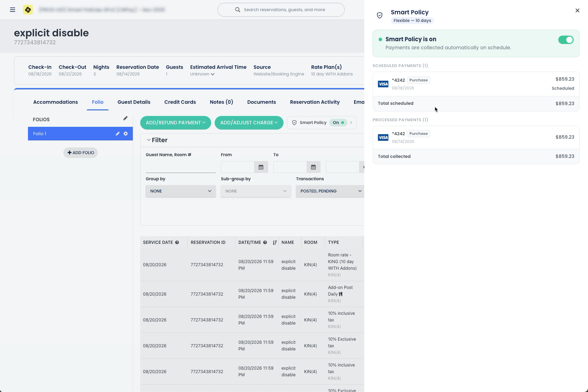Sort by Date/Time using sort icon
Screen dimensions: 588x392
(275, 242)
